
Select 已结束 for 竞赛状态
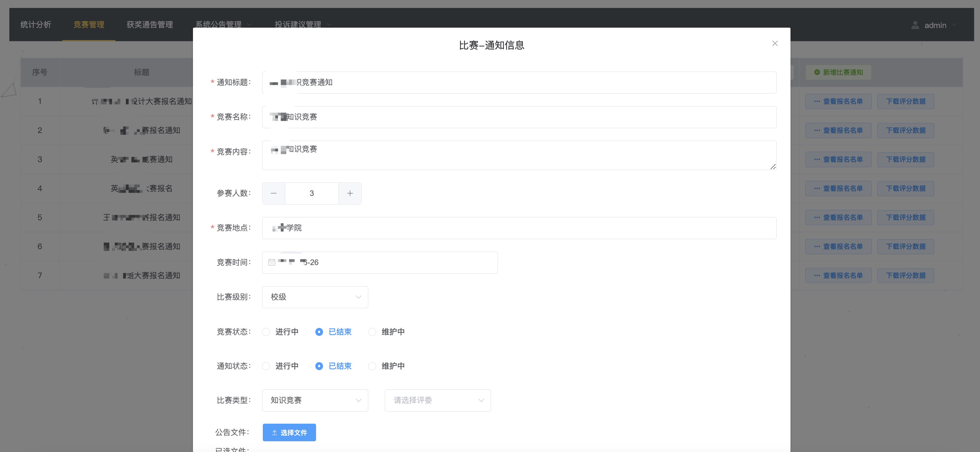333,332
